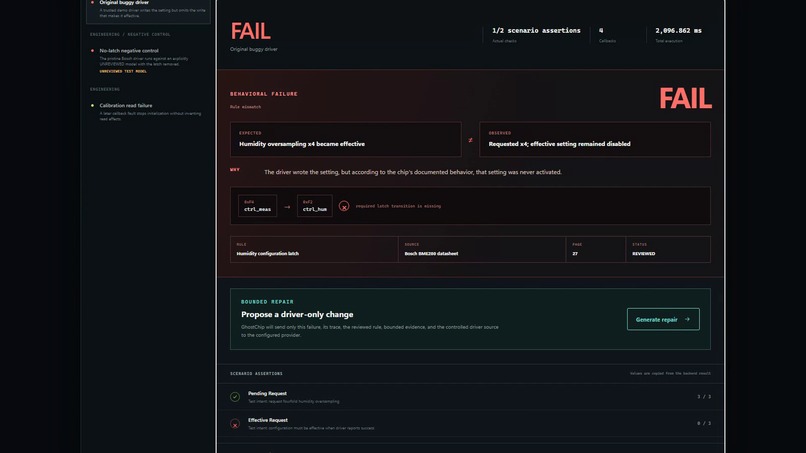Click the Expected humidity oversampling card
Image resolution: width=806 pixels, height=453 pixels.
tap(345, 139)
